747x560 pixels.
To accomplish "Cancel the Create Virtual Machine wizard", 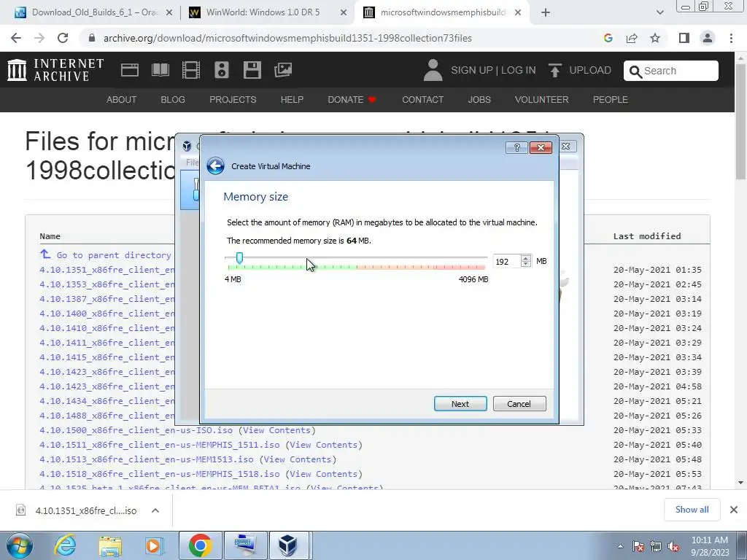I will pos(519,404).
